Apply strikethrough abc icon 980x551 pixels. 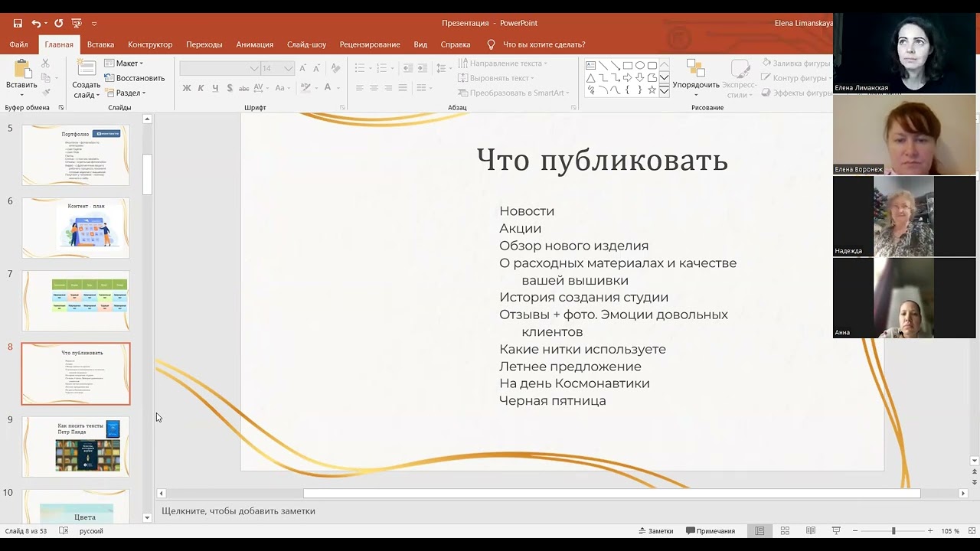245,88
